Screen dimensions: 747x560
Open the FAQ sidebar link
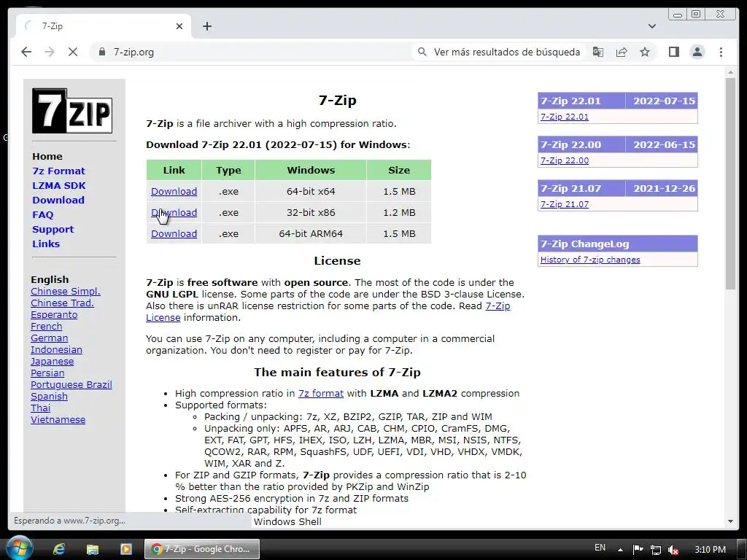[x=43, y=215]
